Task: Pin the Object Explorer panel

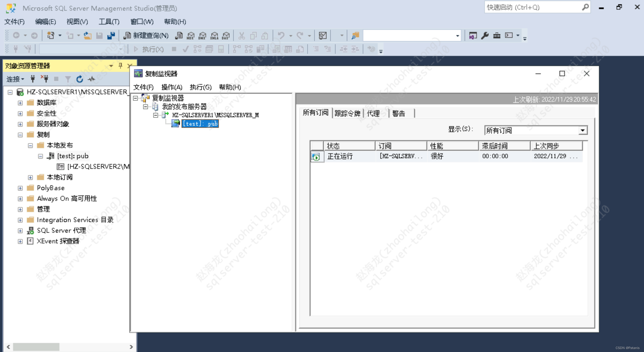Action: pos(120,66)
